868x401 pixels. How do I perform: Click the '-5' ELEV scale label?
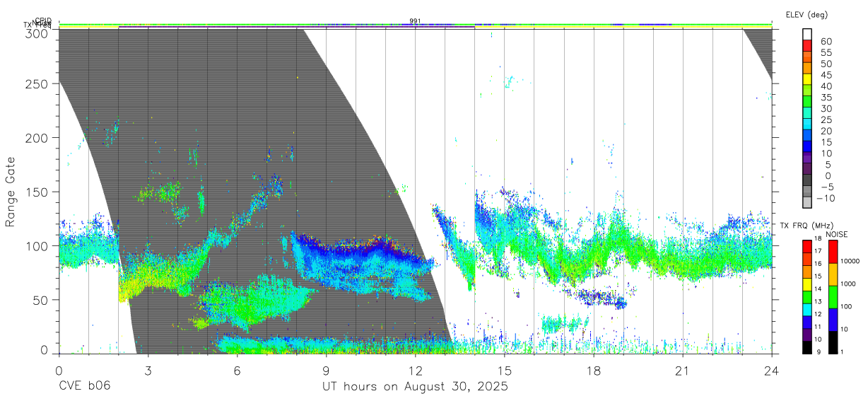826,187
